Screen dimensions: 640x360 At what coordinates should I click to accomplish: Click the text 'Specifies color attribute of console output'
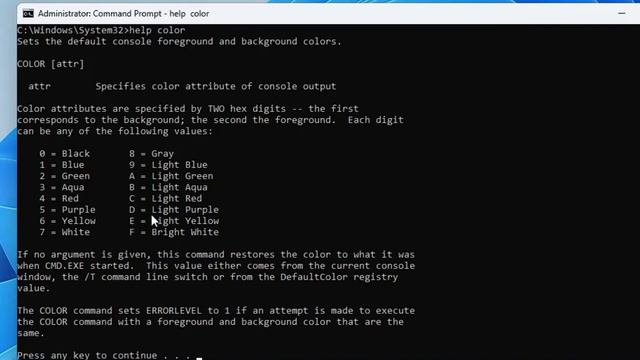point(216,87)
